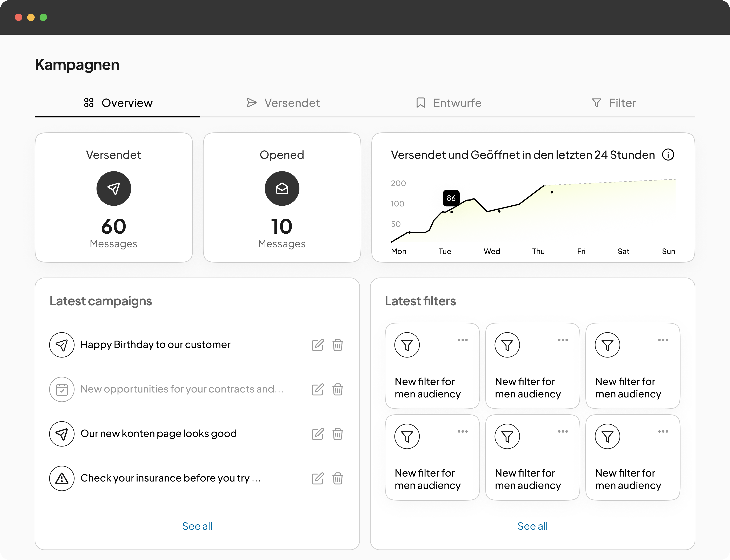
Task: Open more options on last top-row filter card
Action: pos(663,340)
